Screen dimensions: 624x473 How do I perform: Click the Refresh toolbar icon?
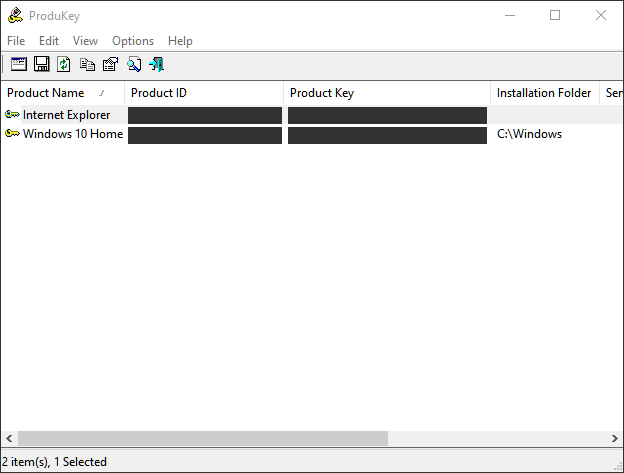[64, 64]
